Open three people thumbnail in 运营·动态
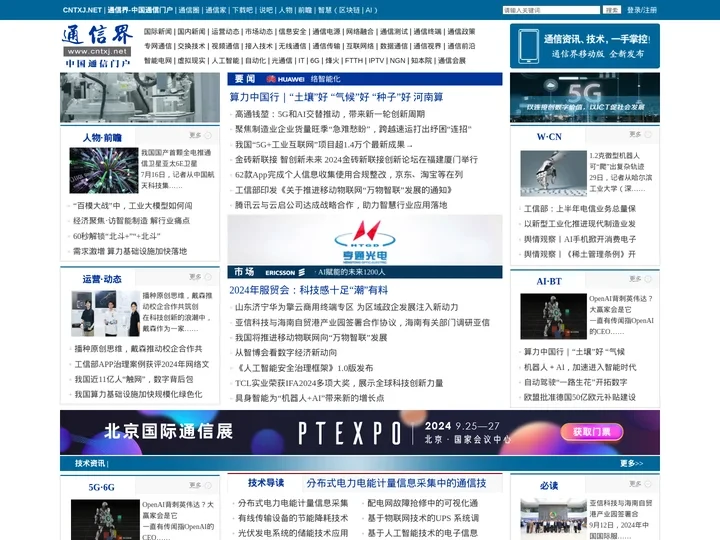The image size is (720, 540). [106, 314]
